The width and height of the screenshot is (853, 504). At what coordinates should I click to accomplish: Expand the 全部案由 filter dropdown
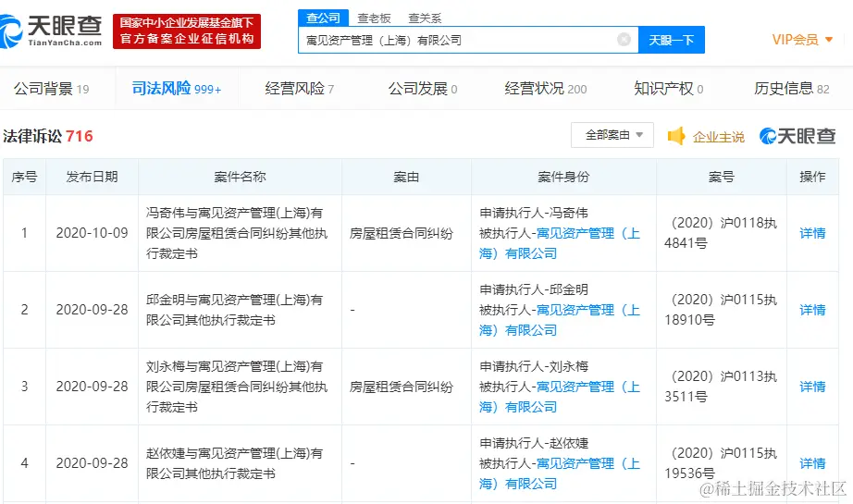(x=612, y=135)
